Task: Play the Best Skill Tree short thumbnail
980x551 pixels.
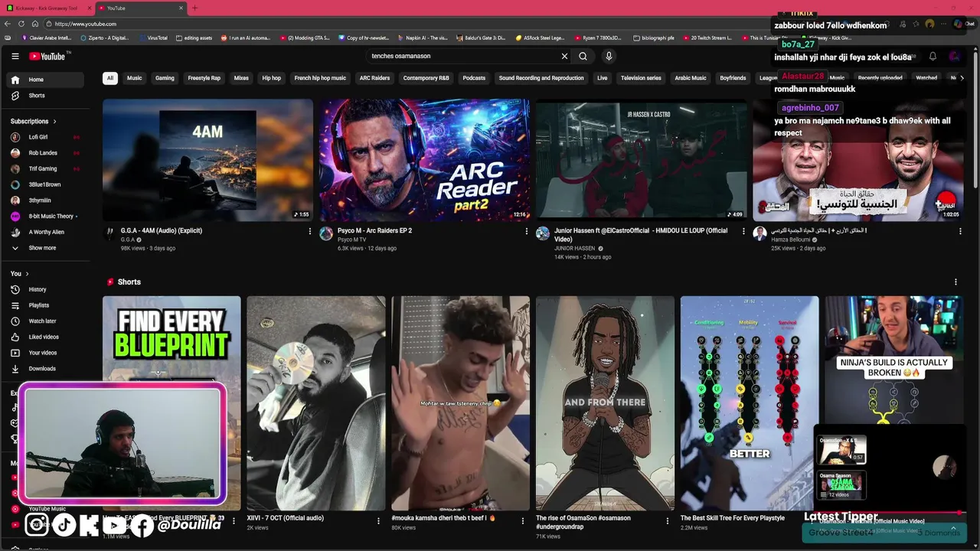Action: tap(749, 403)
